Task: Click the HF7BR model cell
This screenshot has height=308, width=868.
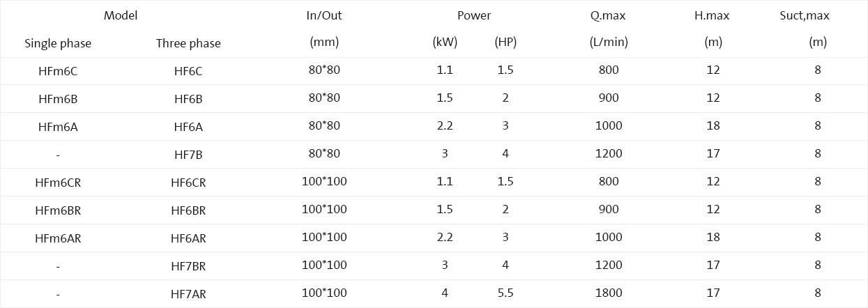Action: click(188, 266)
